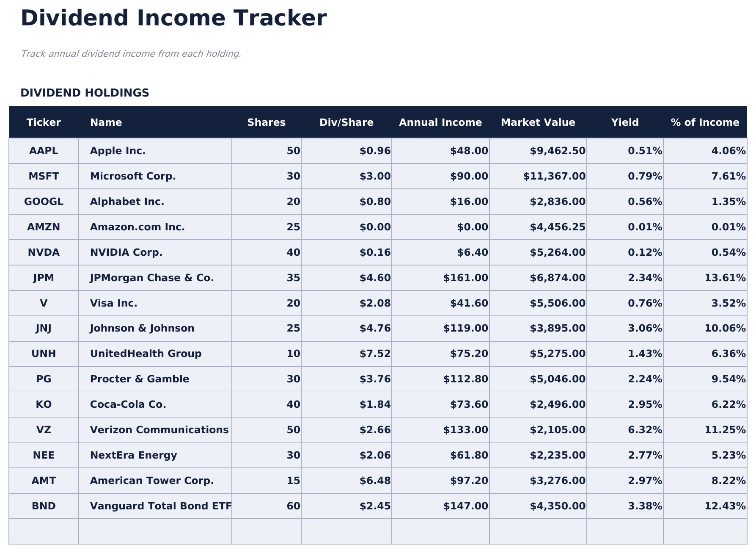Select the Ticker column header
The image size is (756, 553).
click(x=44, y=122)
